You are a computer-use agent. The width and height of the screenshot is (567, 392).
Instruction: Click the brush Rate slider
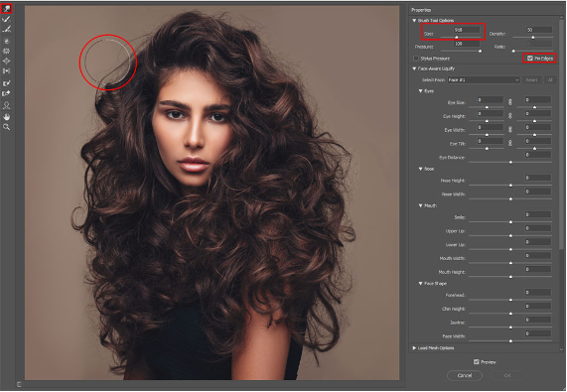click(532, 51)
